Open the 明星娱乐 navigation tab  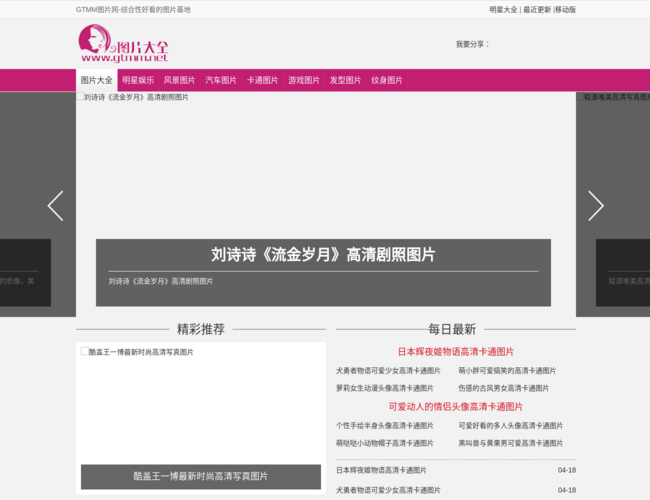point(138,80)
